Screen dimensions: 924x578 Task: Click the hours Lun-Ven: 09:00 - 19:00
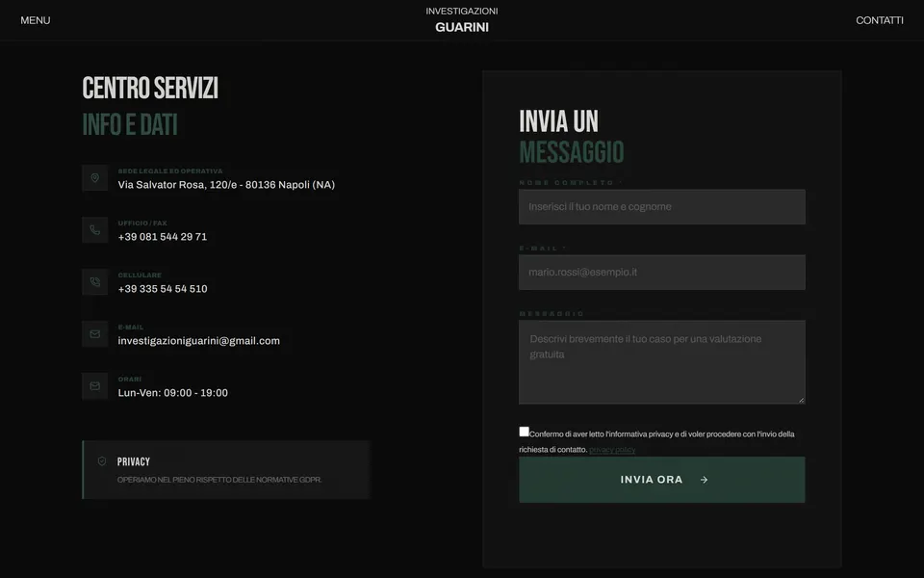coord(172,393)
